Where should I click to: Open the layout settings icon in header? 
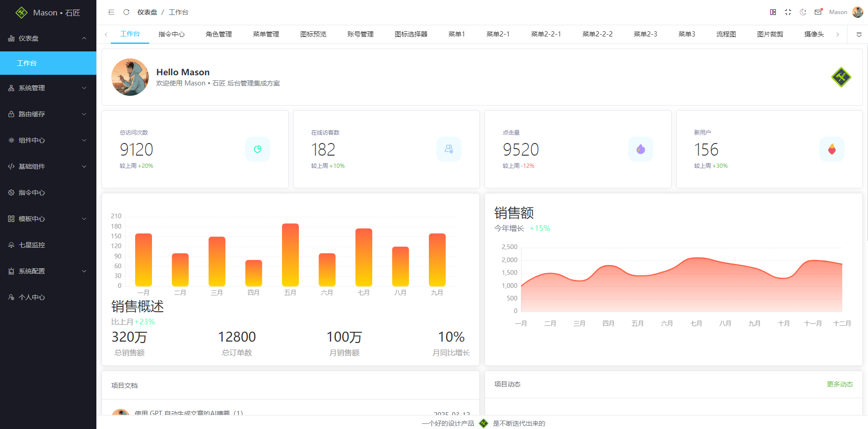tap(773, 12)
